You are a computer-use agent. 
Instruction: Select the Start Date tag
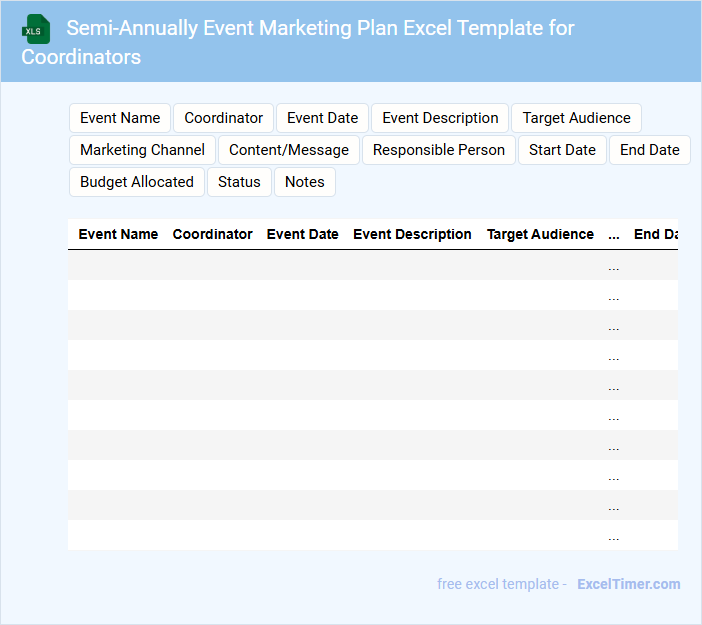(x=562, y=150)
